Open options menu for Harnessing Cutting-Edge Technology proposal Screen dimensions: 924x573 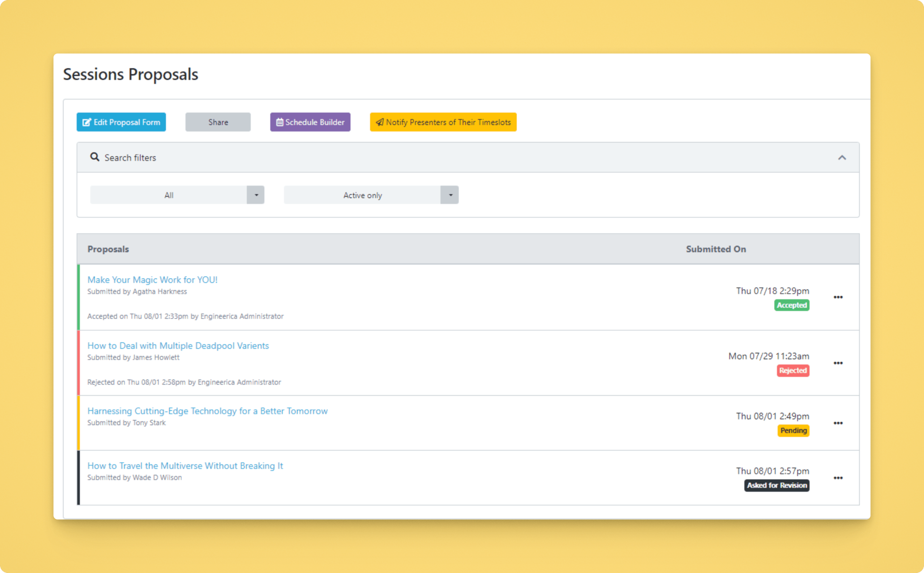tap(838, 423)
